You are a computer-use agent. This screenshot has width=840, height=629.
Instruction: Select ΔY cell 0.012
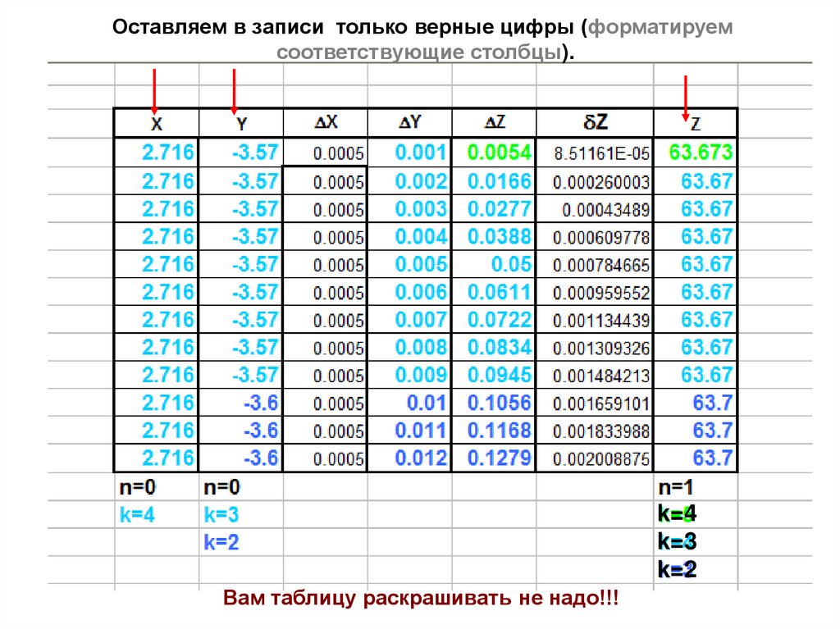click(410, 458)
